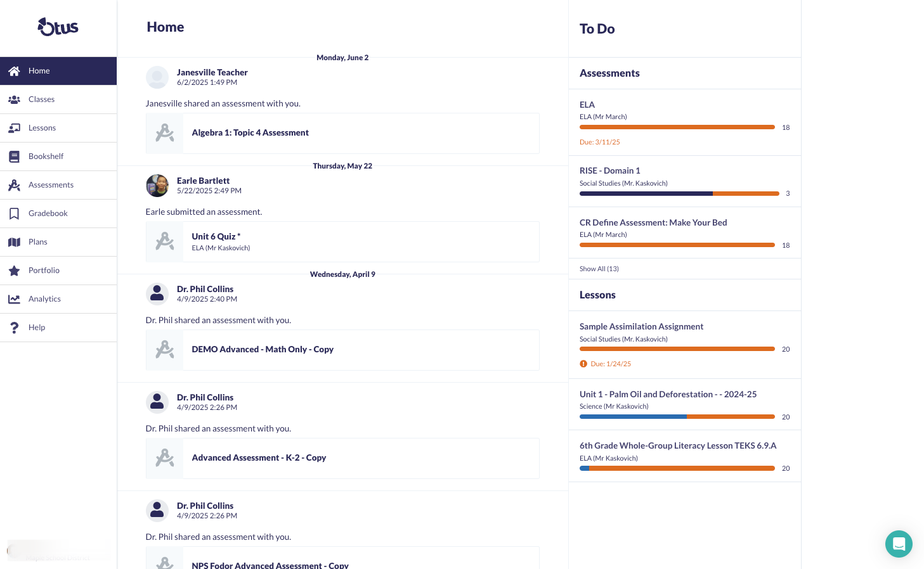Click the Help question mark icon
The width and height of the screenshot is (924, 569).
(14, 328)
